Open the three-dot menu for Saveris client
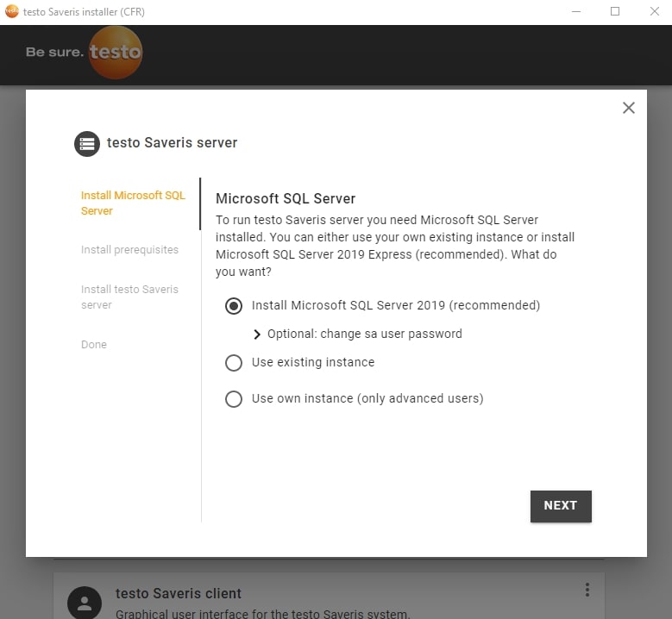This screenshot has height=619, width=672. [x=587, y=591]
